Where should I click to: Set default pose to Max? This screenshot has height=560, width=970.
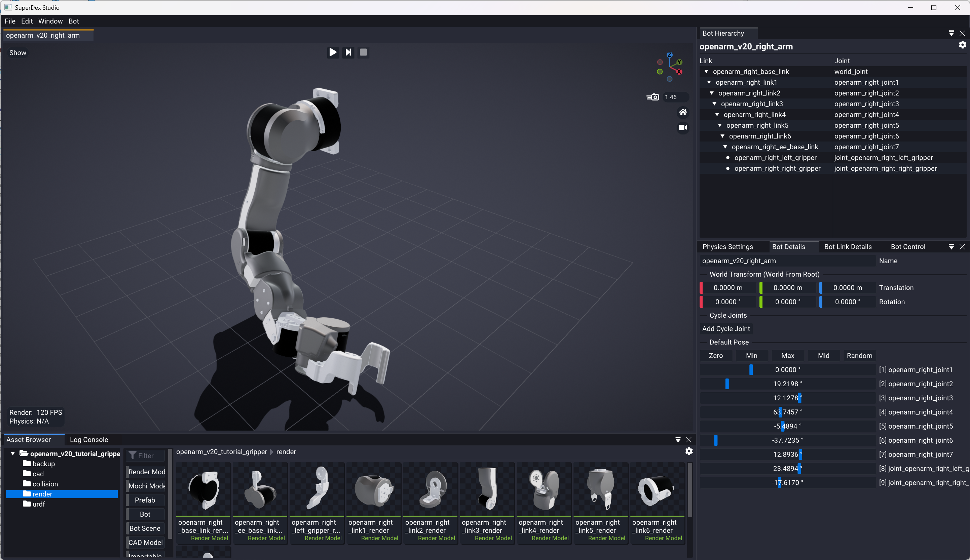click(788, 356)
